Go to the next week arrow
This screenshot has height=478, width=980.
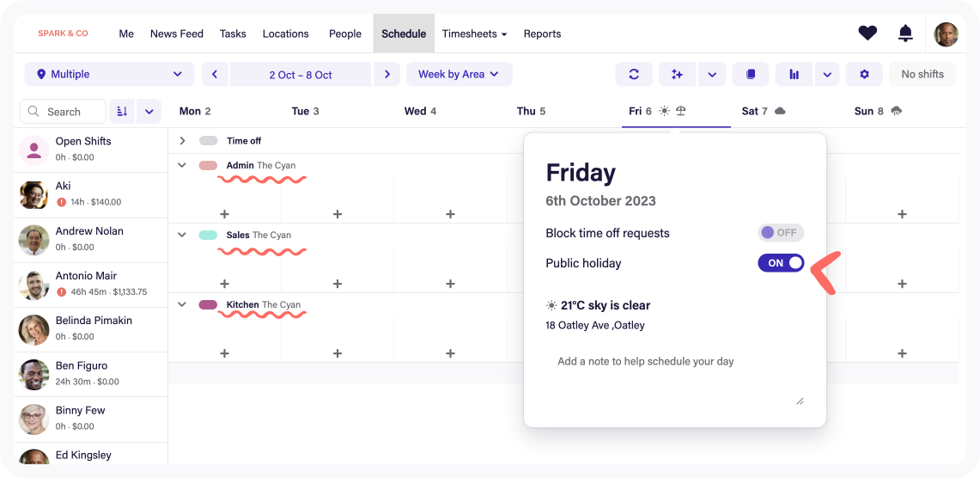point(387,74)
